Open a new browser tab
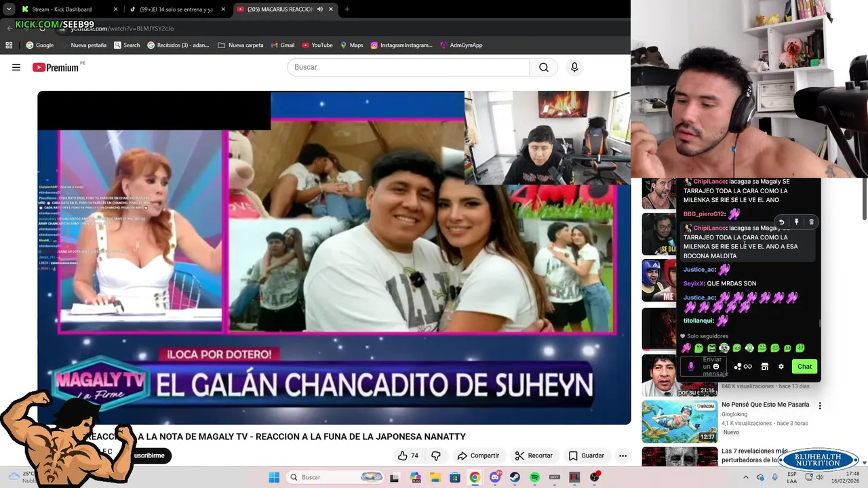Viewport: 868px width, 488px height. point(347,9)
